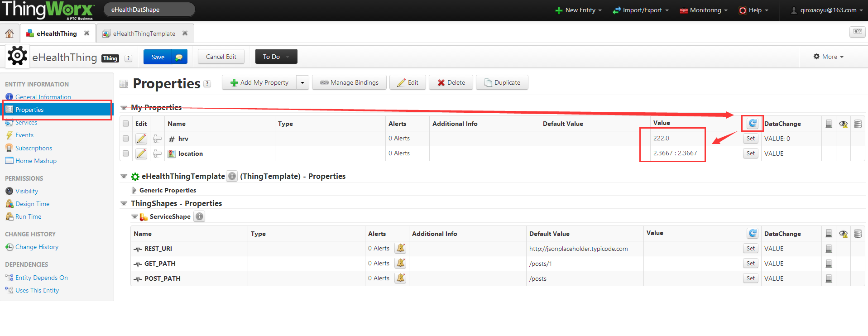
Task: Click the search field showing eHealthDatShape
Action: pos(149,10)
